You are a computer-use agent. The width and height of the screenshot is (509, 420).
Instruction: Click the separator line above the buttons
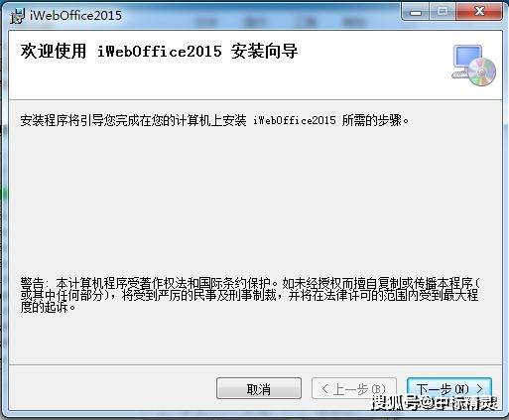click(x=255, y=365)
